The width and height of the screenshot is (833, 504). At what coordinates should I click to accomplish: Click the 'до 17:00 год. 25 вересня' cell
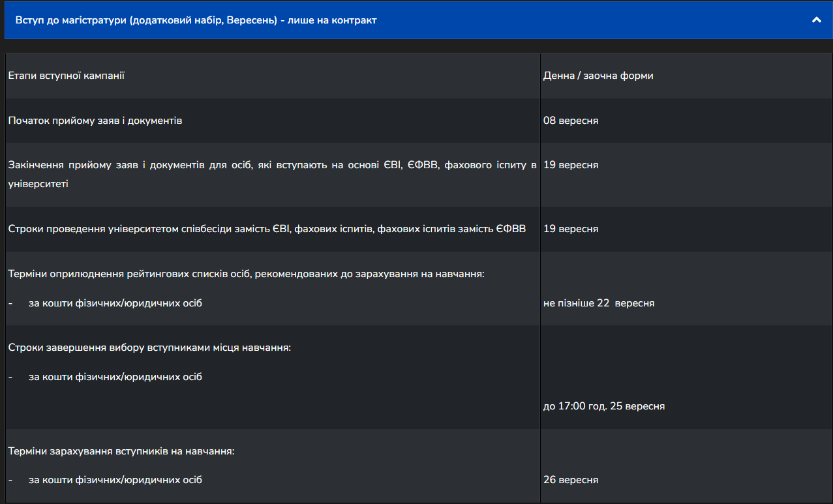604,406
